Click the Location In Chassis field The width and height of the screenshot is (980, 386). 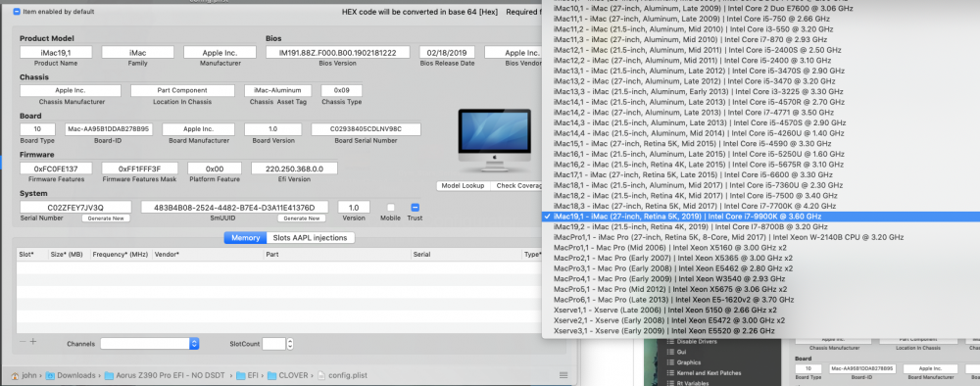point(182,90)
